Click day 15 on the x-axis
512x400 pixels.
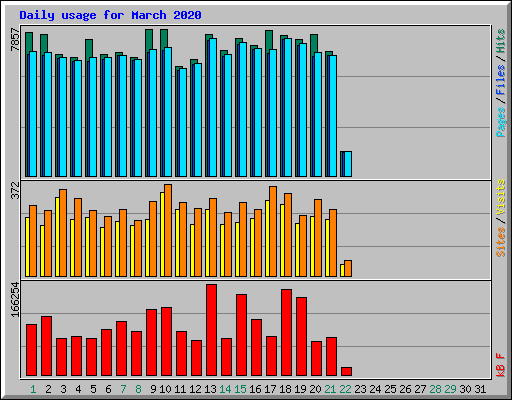240,389
